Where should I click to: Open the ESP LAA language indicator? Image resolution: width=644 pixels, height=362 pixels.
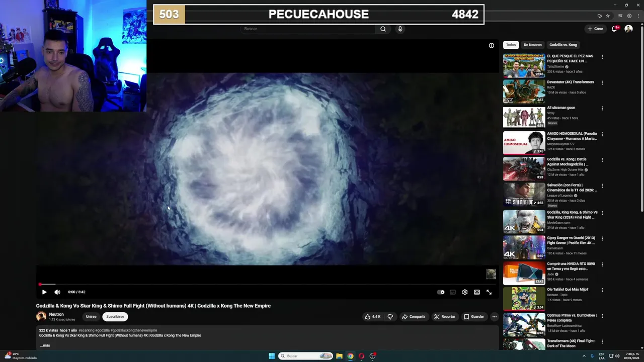pos(602,356)
